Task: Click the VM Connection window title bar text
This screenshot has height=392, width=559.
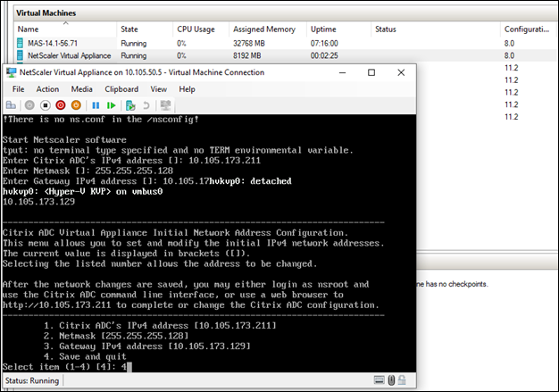Action: click(x=142, y=72)
